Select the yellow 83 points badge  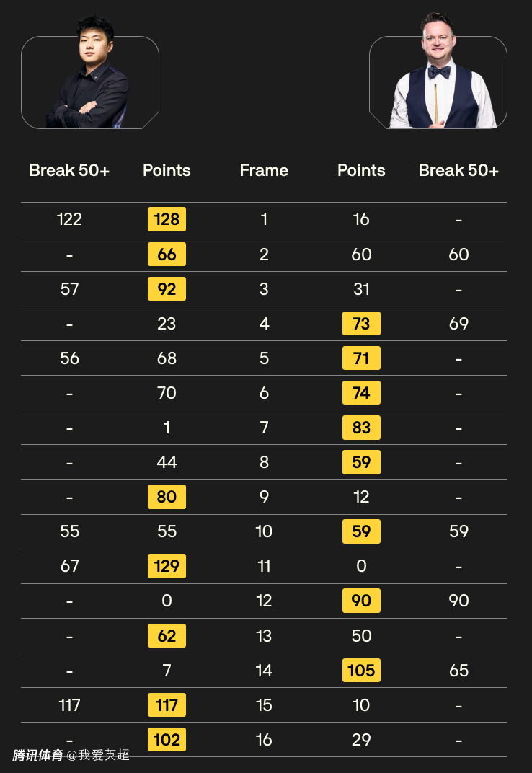click(x=361, y=428)
